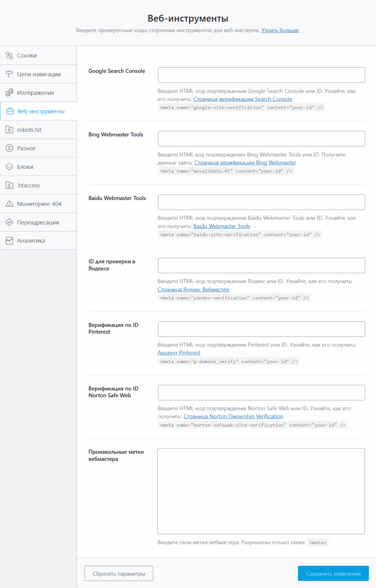Focus the Google Search Console input field

click(x=261, y=75)
